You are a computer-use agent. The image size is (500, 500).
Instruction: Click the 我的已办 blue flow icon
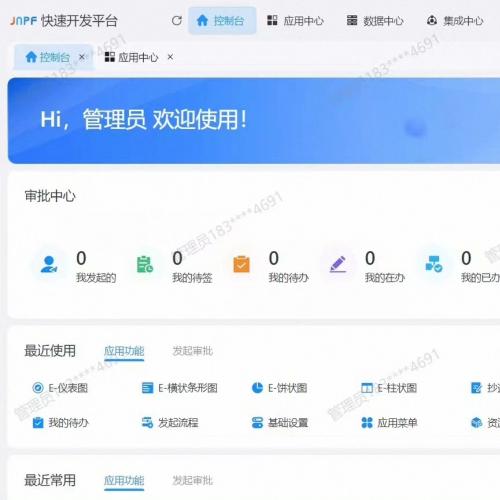point(434,264)
